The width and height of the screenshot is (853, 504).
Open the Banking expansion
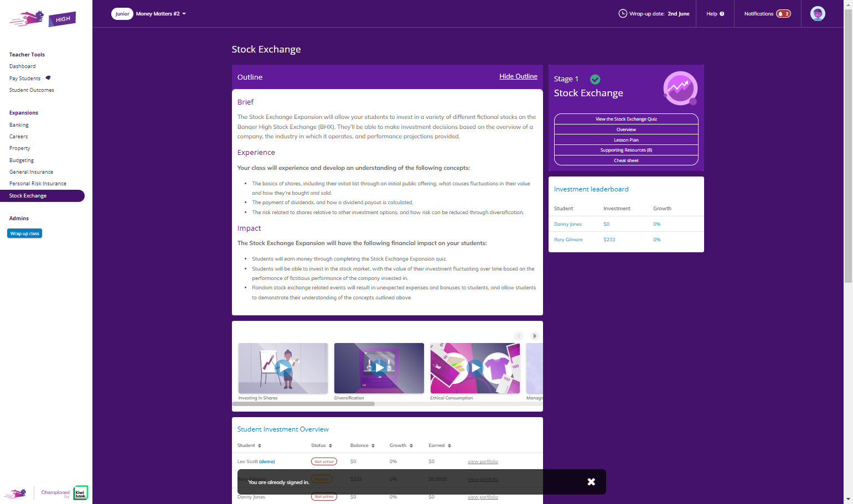[x=19, y=125]
